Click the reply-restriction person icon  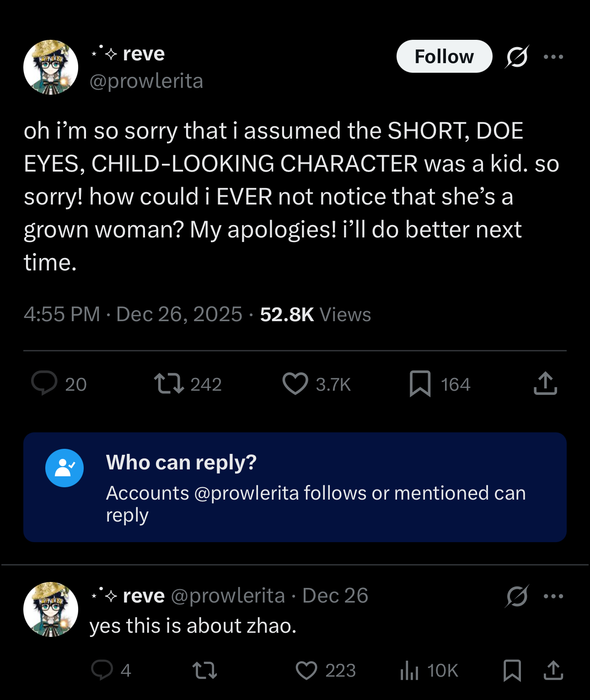click(64, 468)
